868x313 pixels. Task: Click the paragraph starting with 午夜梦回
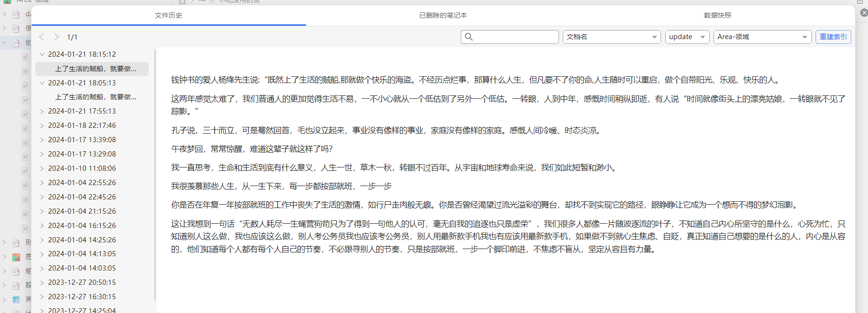[252, 149]
